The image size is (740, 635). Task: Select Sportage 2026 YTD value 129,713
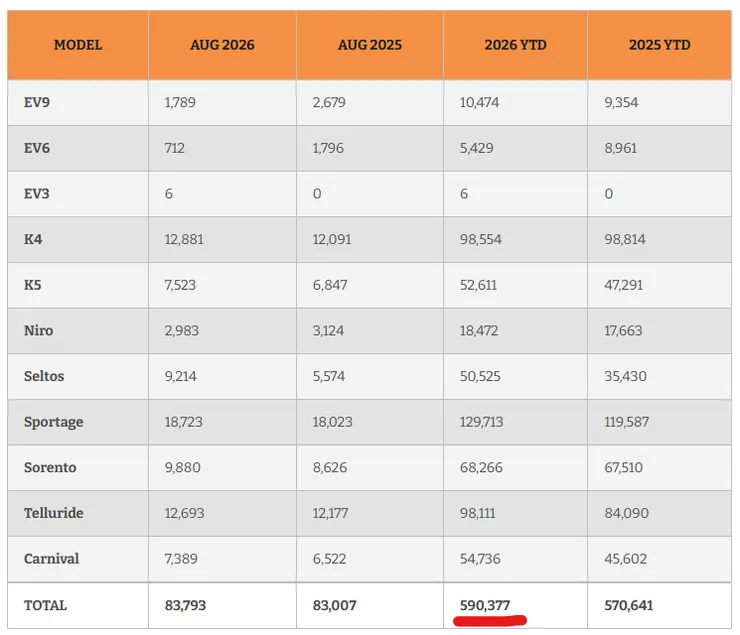tap(482, 422)
